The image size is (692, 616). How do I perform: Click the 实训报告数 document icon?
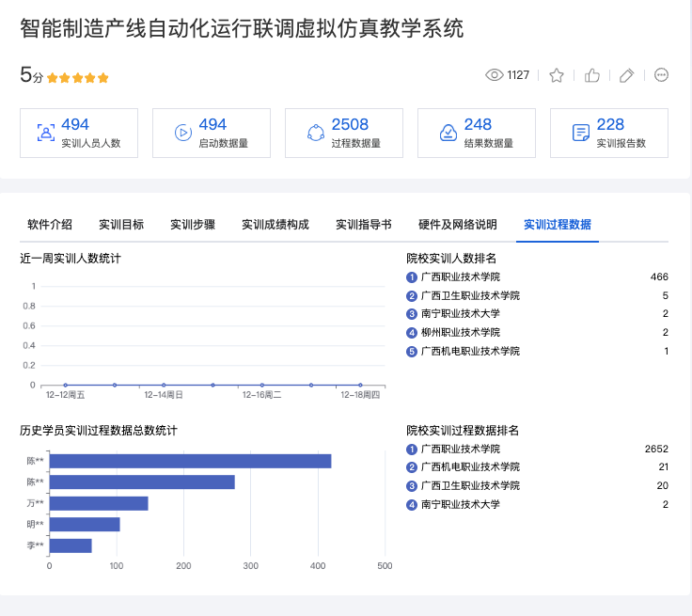(581, 133)
